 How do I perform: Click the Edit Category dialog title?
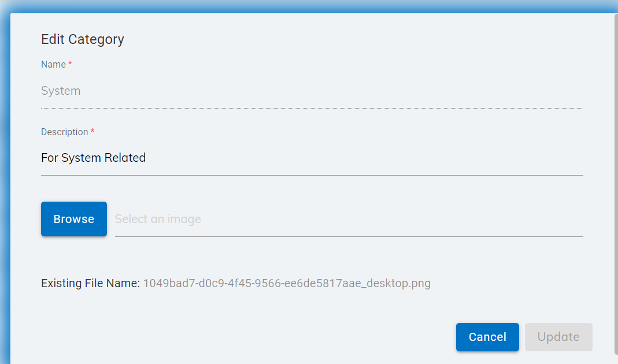(x=83, y=39)
